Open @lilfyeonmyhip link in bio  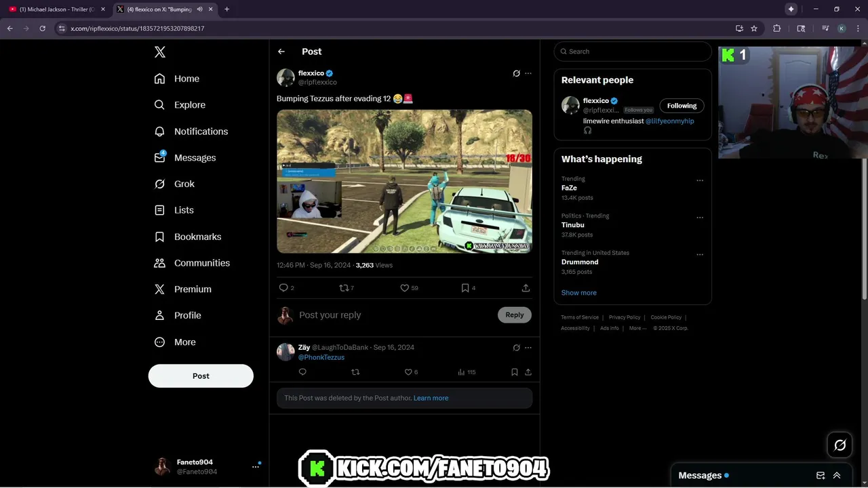click(669, 121)
